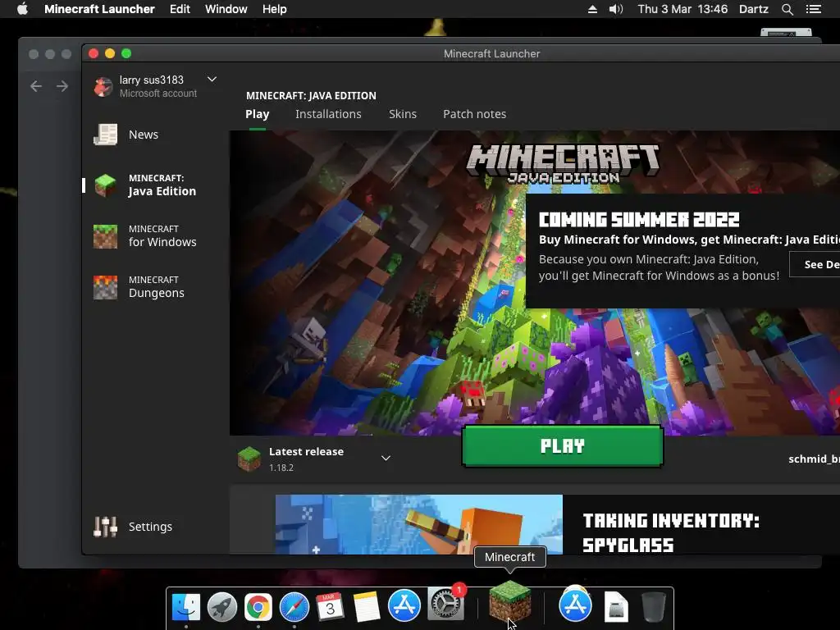Click Coming Summer 2022 banner heading
This screenshot has width=840, height=630.
click(x=638, y=220)
